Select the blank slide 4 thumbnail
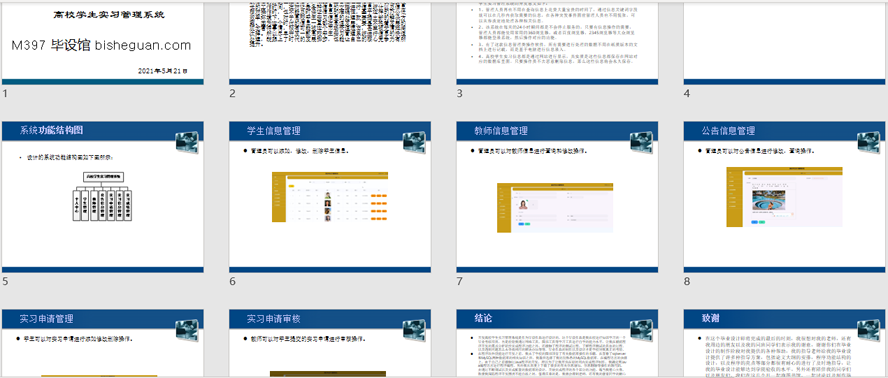This screenshot has width=888, height=378. (785, 43)
